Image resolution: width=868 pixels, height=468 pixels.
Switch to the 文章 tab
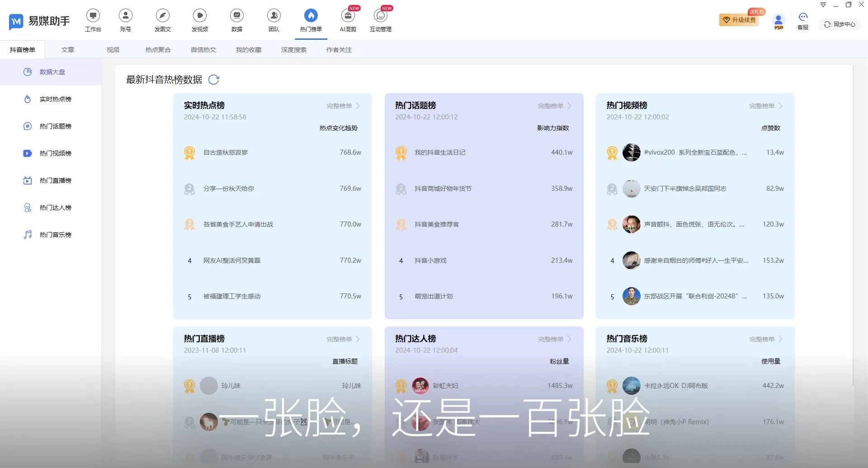pos(68,50)
